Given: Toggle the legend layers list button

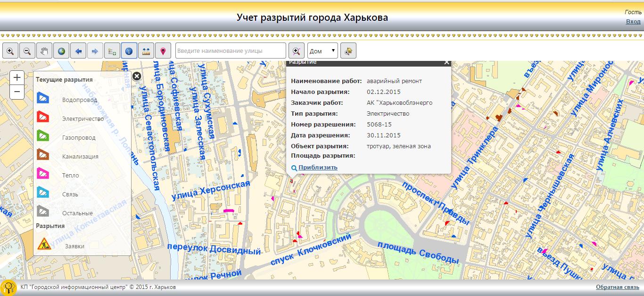Looking at the screenshot, I should [112, 51].
